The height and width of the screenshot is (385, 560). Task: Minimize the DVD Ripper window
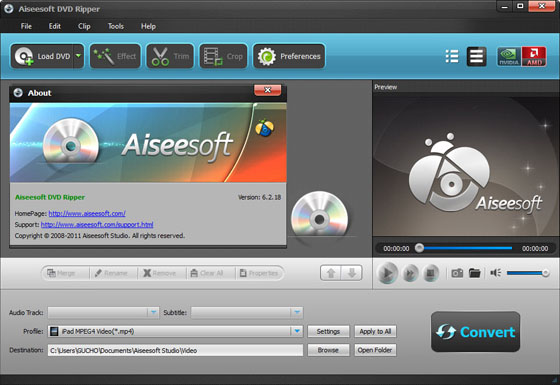[x=504, y=6]
